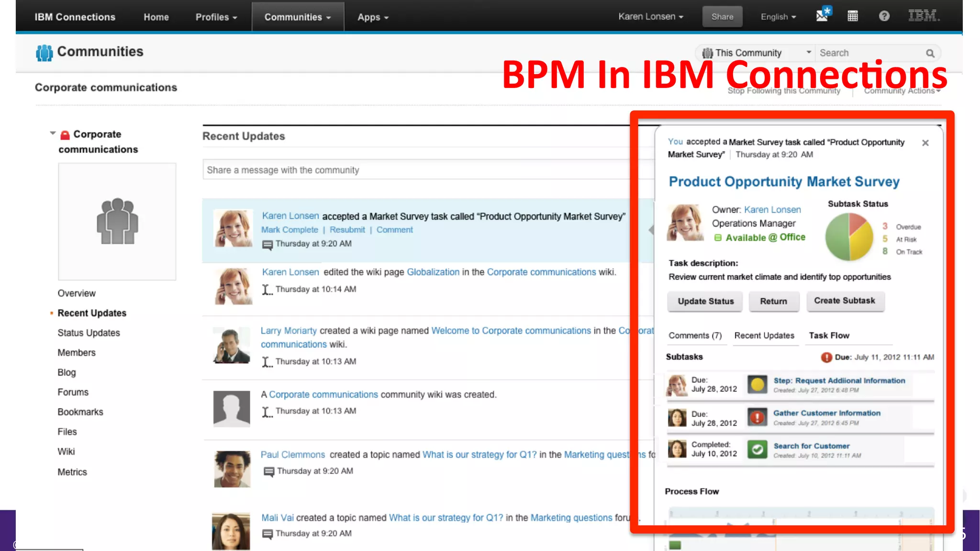This screenshot has width=980, height=551.
Task: Click the Mark Complete link
Action: tap(290, 230)
